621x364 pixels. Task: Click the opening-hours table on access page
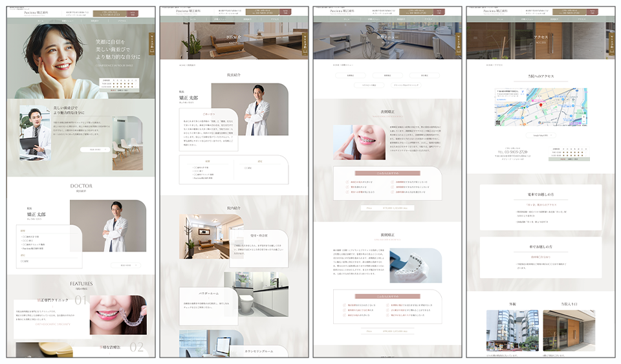569,153
